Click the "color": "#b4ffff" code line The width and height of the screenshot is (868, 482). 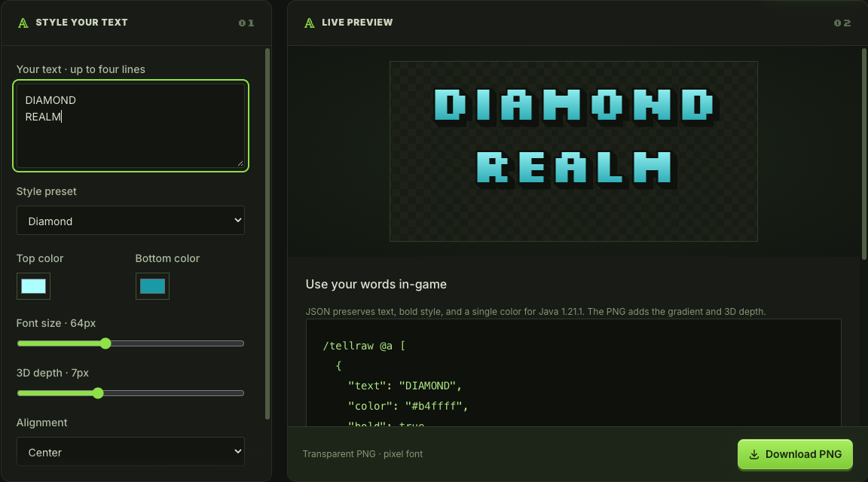pos(408,406)
